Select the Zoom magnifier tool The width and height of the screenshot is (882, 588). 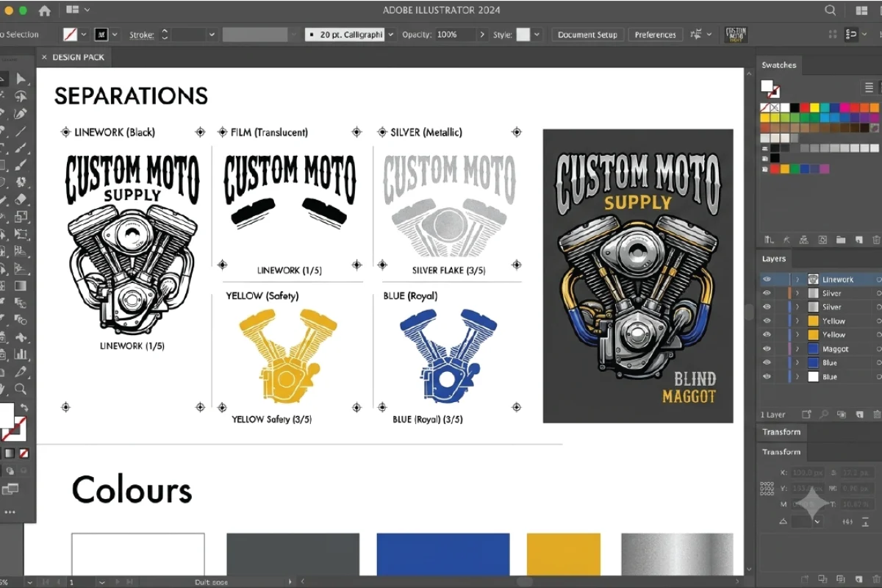click(x=21, y=389)
